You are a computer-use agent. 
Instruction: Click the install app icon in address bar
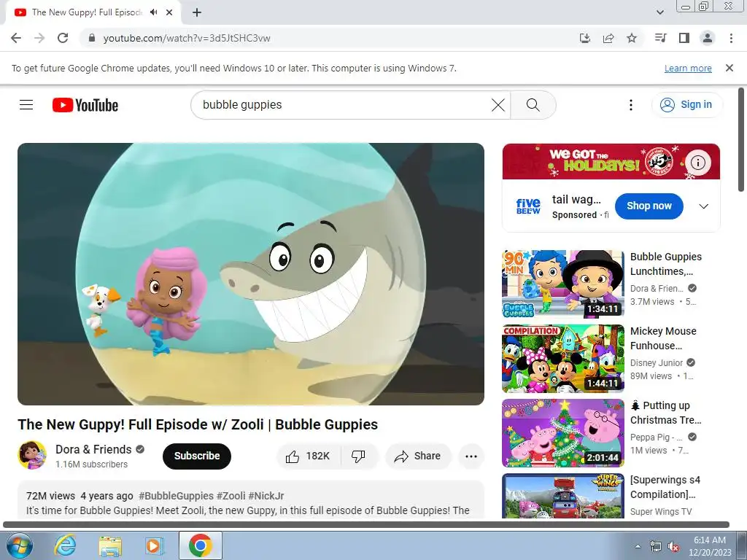[x=585, y=38]
